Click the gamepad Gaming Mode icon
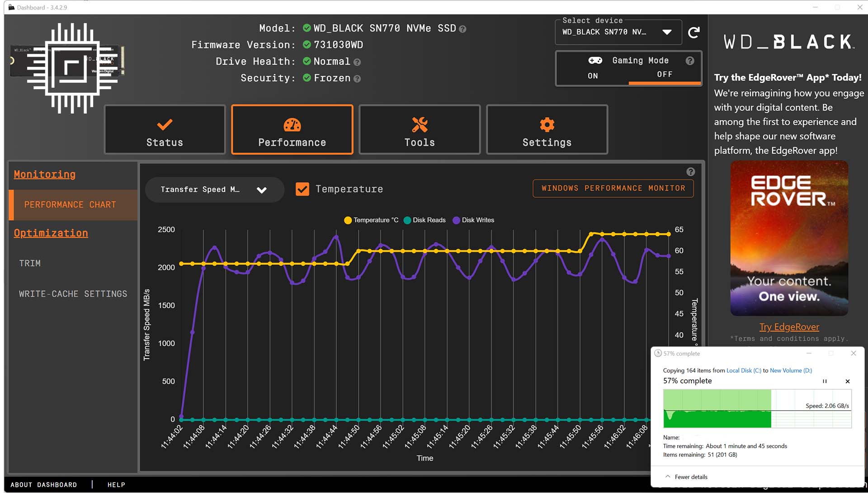This screenshot has width=868, height=493. 595,60
